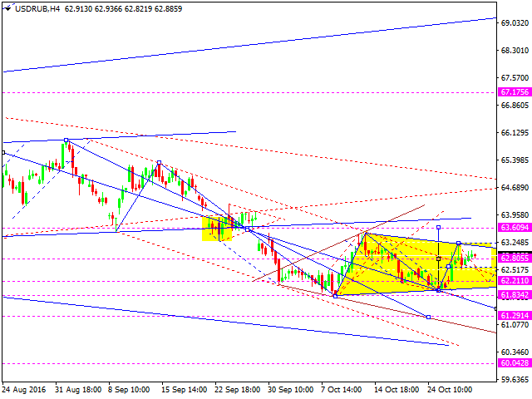
Task: Click the 24 Aug 2016 date label
Action: click(24, 390)
